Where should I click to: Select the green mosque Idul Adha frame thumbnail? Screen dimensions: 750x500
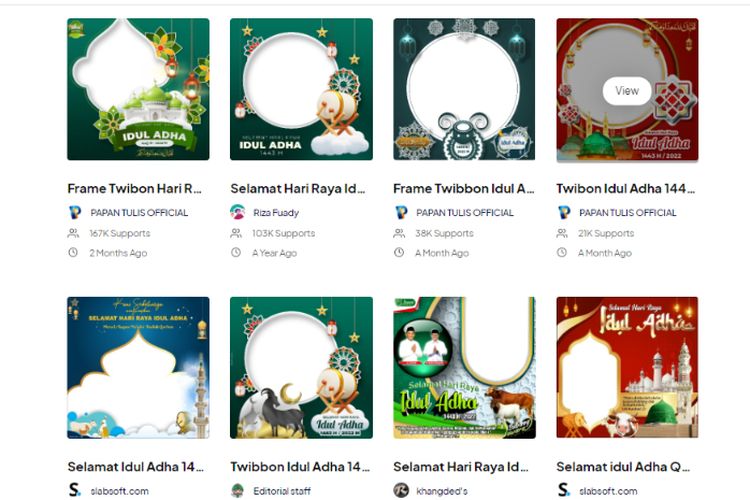click(138, 89)
